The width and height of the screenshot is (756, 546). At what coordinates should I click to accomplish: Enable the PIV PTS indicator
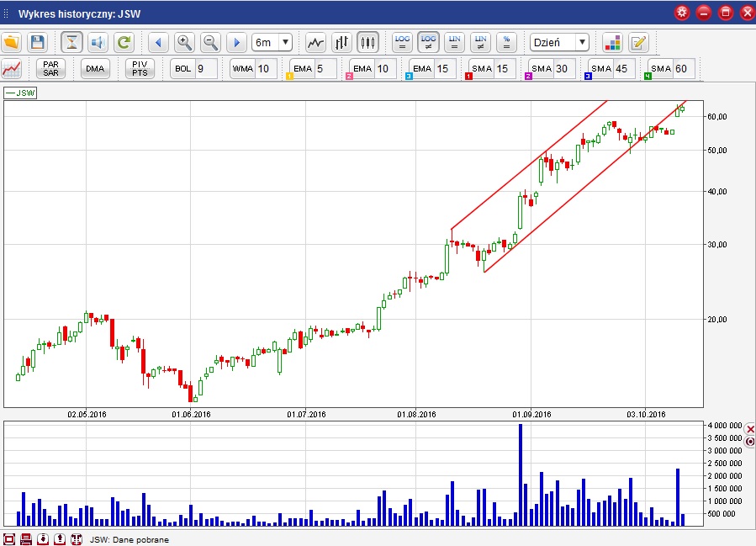(140, 69)
